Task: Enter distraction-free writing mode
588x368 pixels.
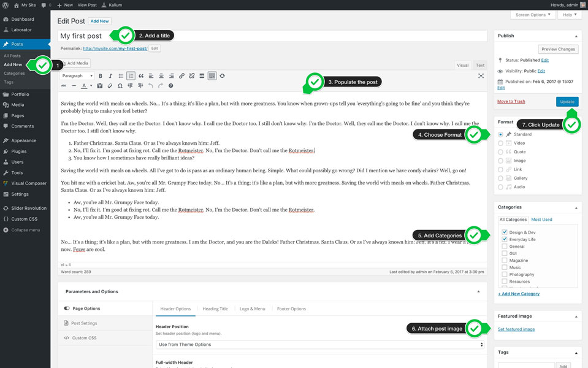Action: pos(481,76)
